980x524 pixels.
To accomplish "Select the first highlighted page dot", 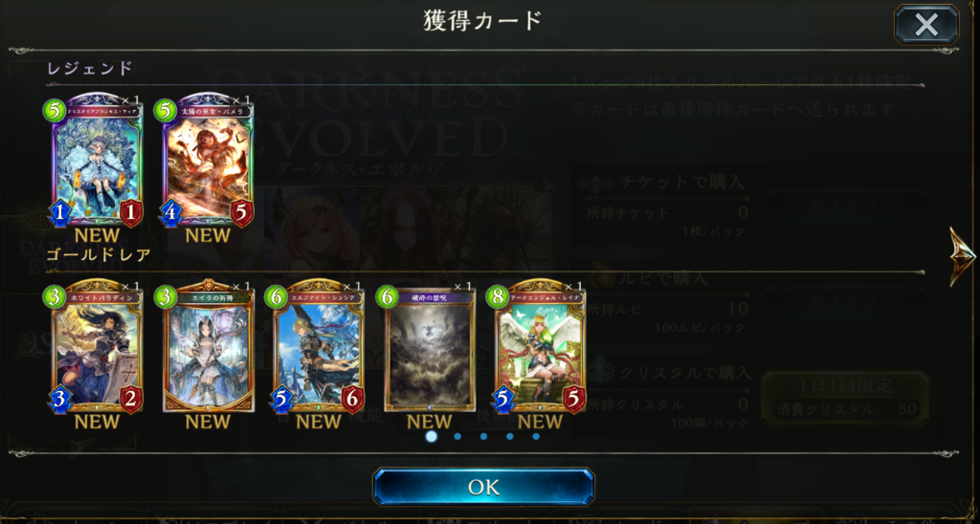I will 431,436.
